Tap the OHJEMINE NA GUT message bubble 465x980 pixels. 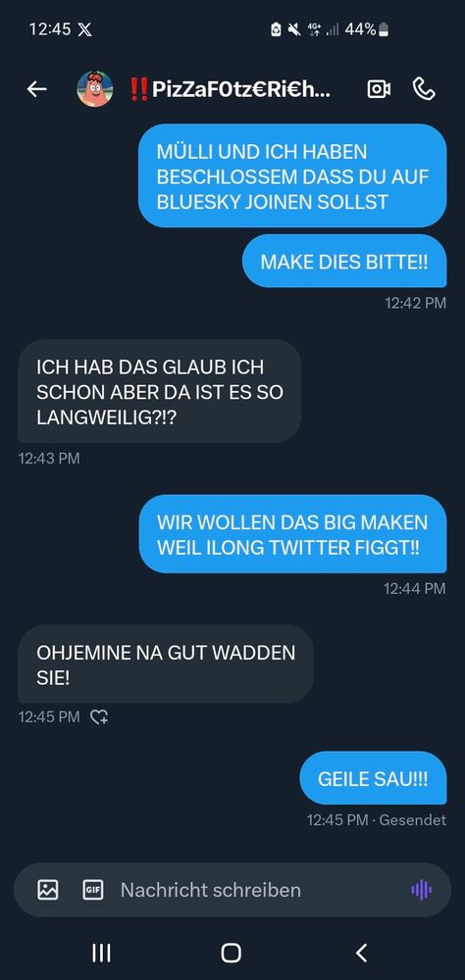click(x=166, y=664)
